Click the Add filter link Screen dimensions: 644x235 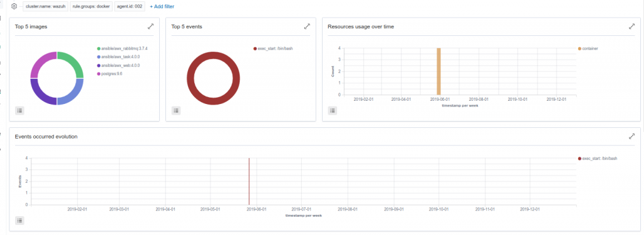coord(162,6)
